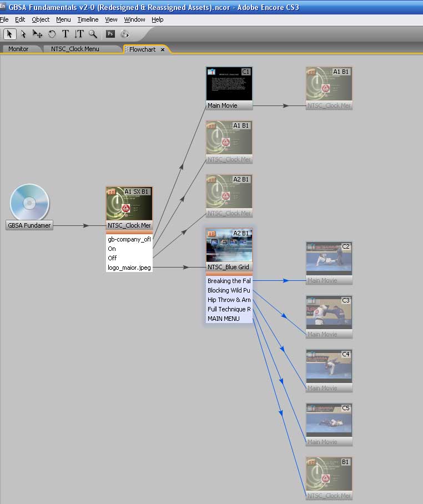The height and width of the screenshot is (504, 423).
Task: Click the logo_maior.jpeg button entry
Action: pos(129,268)
